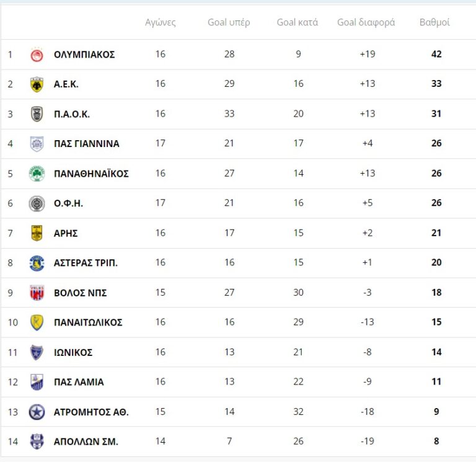Click the Ο.Φ.Η. club emblem
The image size is (476, 462).
pos(37,203)
